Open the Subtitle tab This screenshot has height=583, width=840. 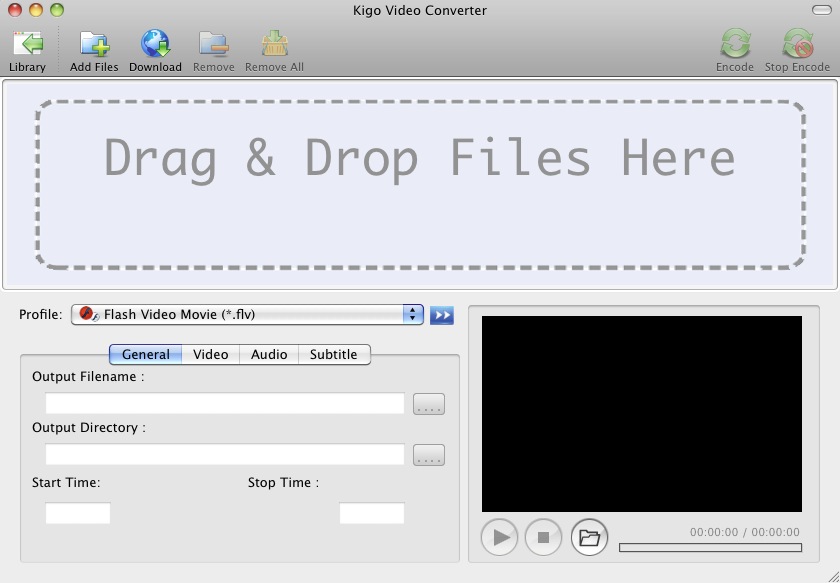click(x=333, y=354)
